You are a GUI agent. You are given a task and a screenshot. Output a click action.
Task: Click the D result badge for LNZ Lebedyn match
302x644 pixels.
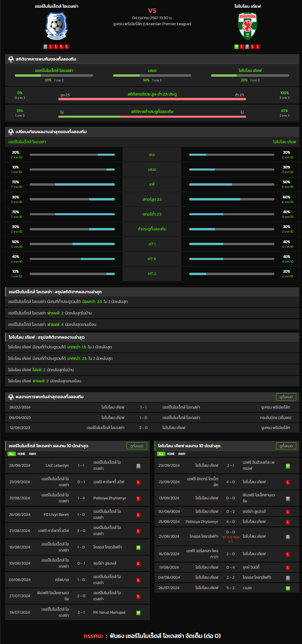click(x=138, y=466)
